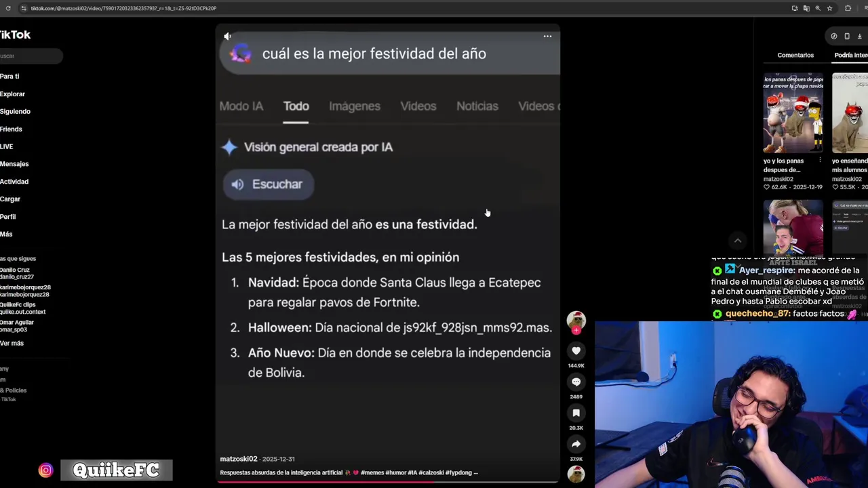This screenshot has height=488, width=868.
Task: Open the three-dot video options menu
Action: point(547,37)
